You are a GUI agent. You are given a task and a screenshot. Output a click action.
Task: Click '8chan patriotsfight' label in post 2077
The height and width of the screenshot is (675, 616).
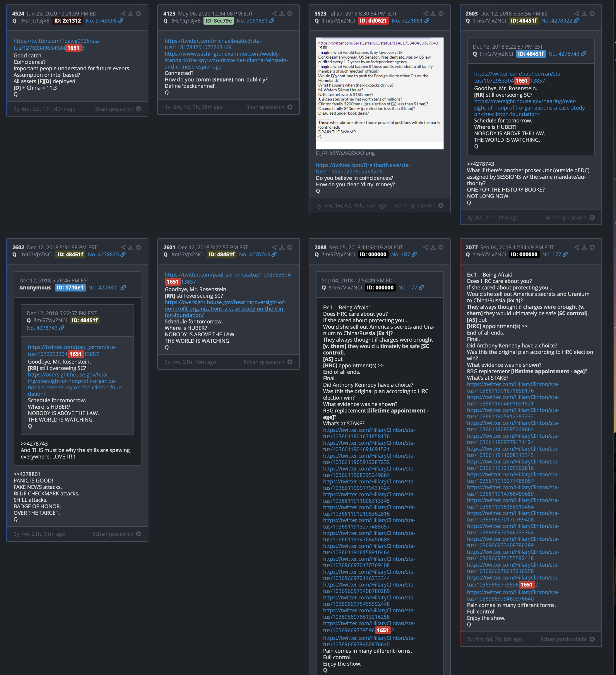click(564, 639)
